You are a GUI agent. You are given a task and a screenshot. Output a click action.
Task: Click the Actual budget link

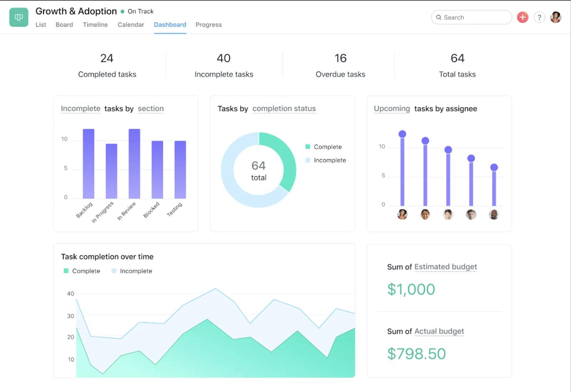tap(439, 331)
